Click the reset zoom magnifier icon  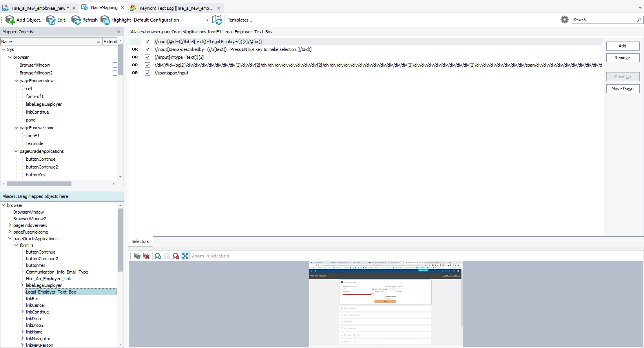pyautogui.click(x=176, y=256)
